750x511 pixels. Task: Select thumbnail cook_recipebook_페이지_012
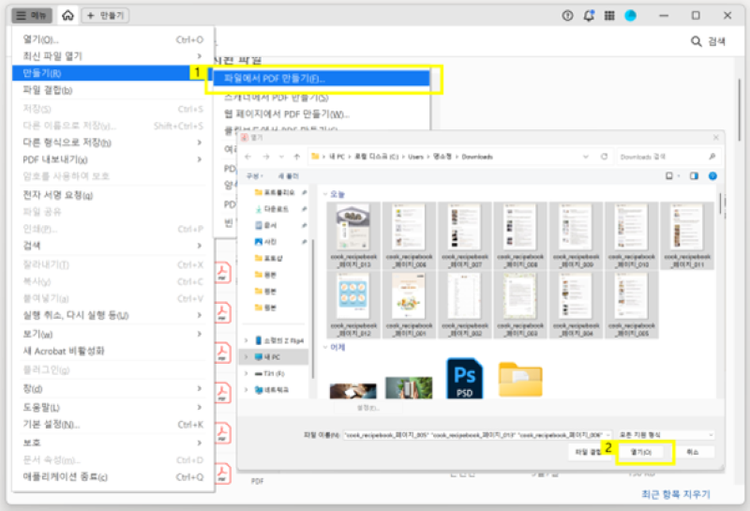[353, 304]
